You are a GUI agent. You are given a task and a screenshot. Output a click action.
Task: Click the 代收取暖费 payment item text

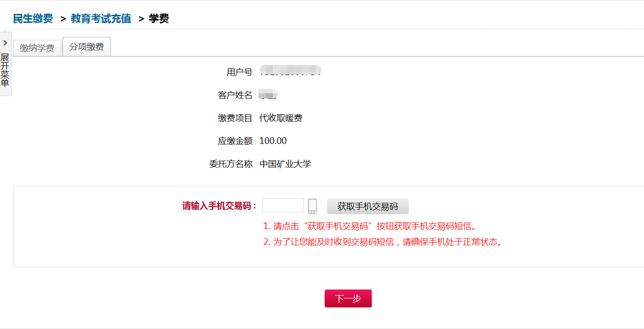(x=281, y=118)
